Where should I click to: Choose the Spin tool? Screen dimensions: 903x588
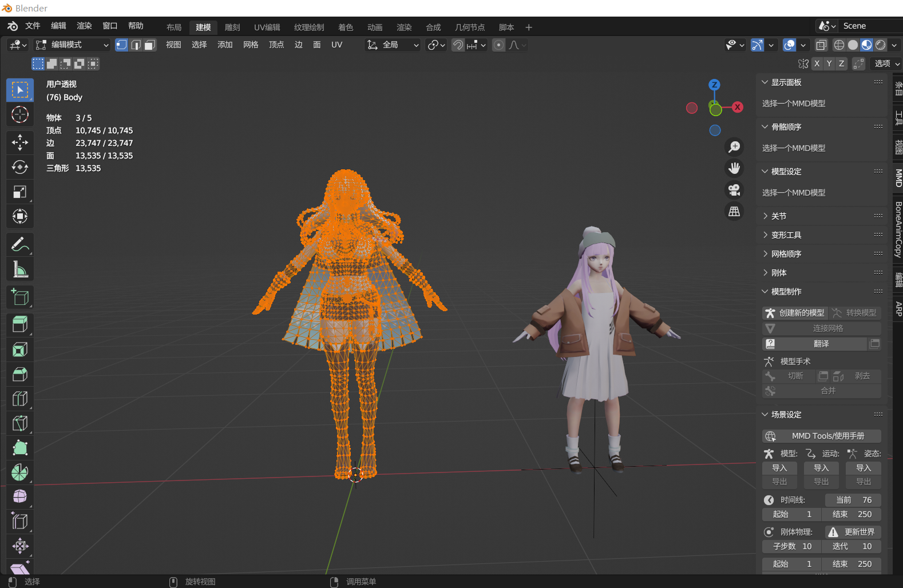point(20,472)
